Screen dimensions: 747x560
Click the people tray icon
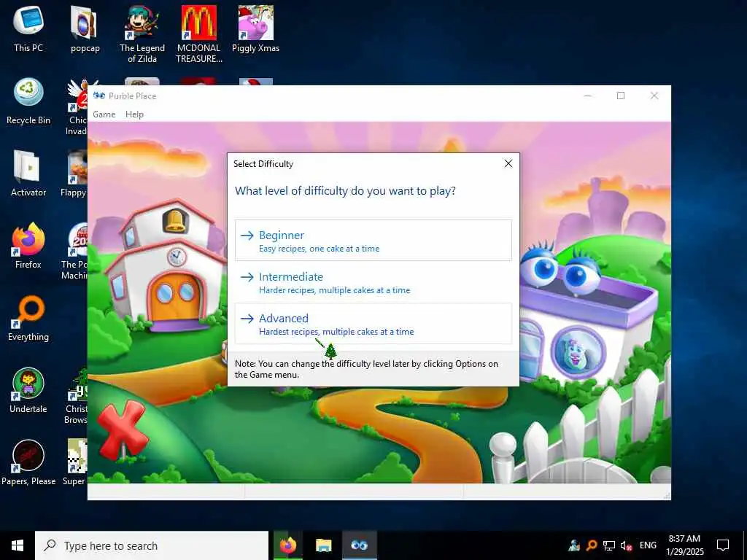pos(574,545)
